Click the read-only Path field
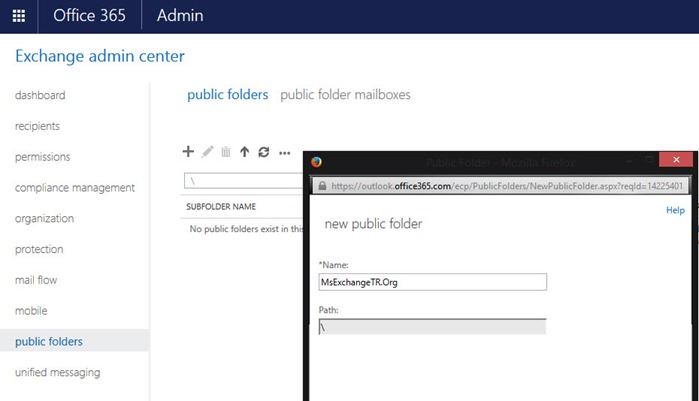This screenshot has width=699, height=401. [432, 327]
